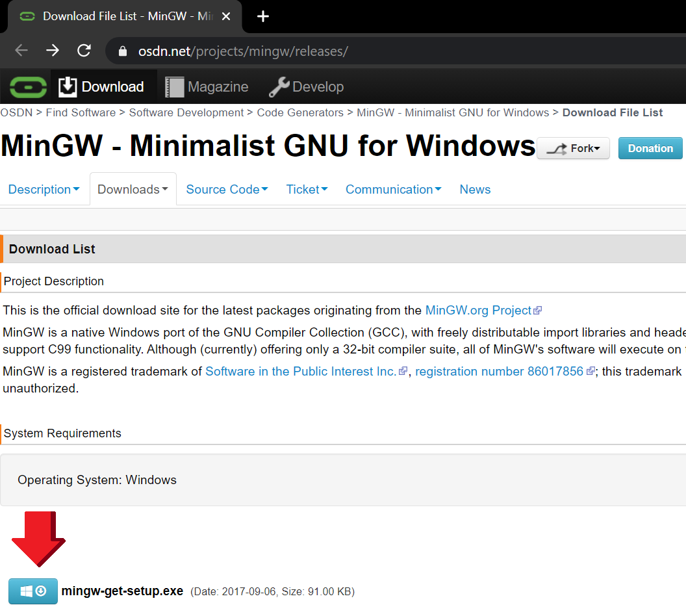
Task: Expand the Fork dropdown button
Action: click(573, 148)
